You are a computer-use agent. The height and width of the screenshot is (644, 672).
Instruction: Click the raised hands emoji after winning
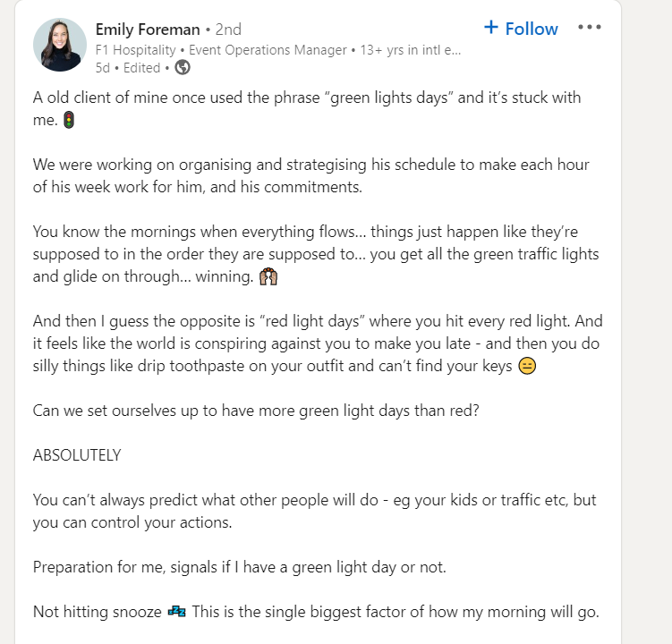[268, 276]
